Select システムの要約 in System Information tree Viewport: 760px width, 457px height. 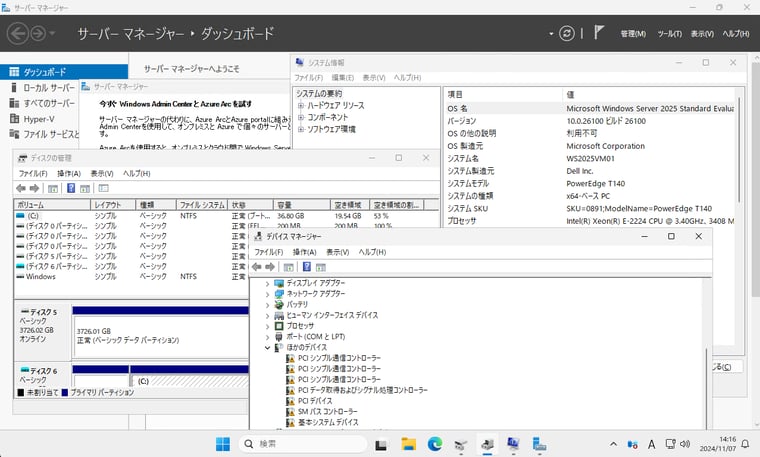(x=319, y=94)
